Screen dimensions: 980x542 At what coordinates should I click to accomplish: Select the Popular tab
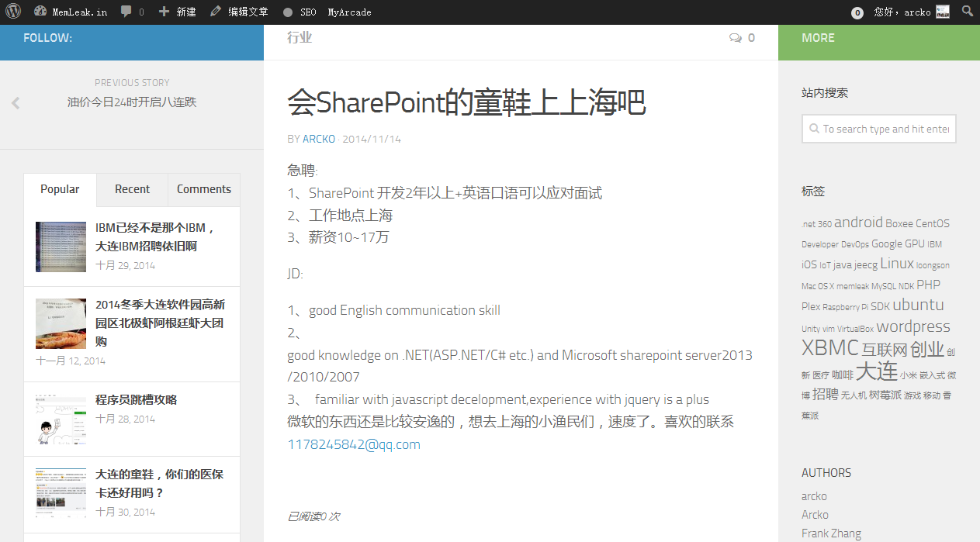[x=60, y=189]
